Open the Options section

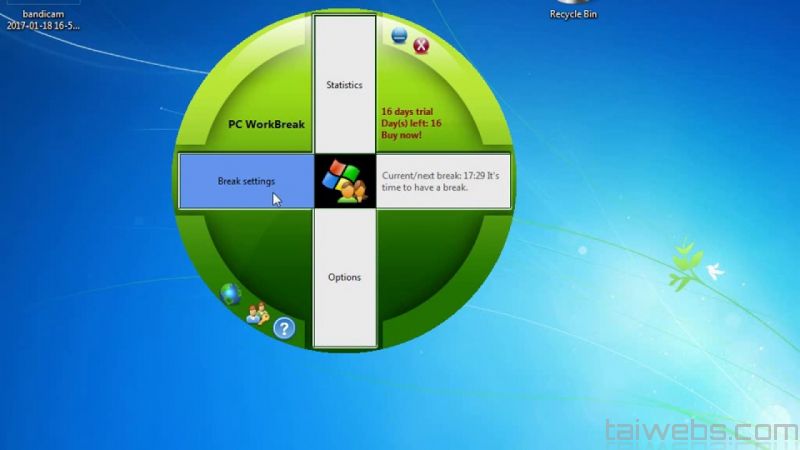pos(344,277)
